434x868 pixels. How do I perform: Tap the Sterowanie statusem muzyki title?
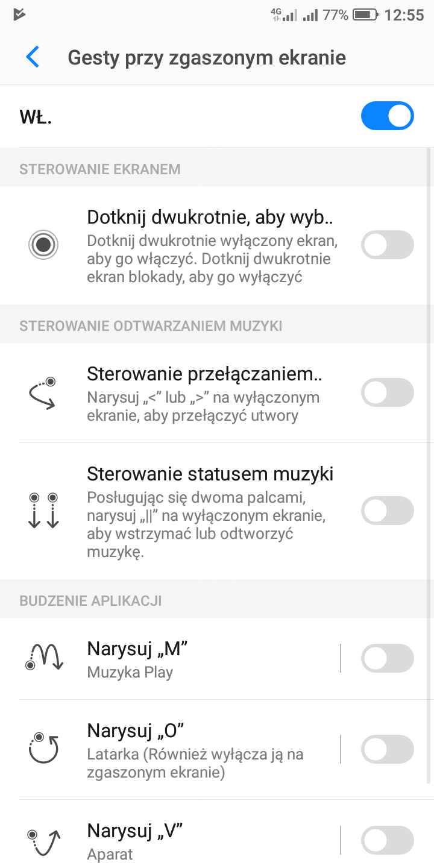[x=210, y=474]
